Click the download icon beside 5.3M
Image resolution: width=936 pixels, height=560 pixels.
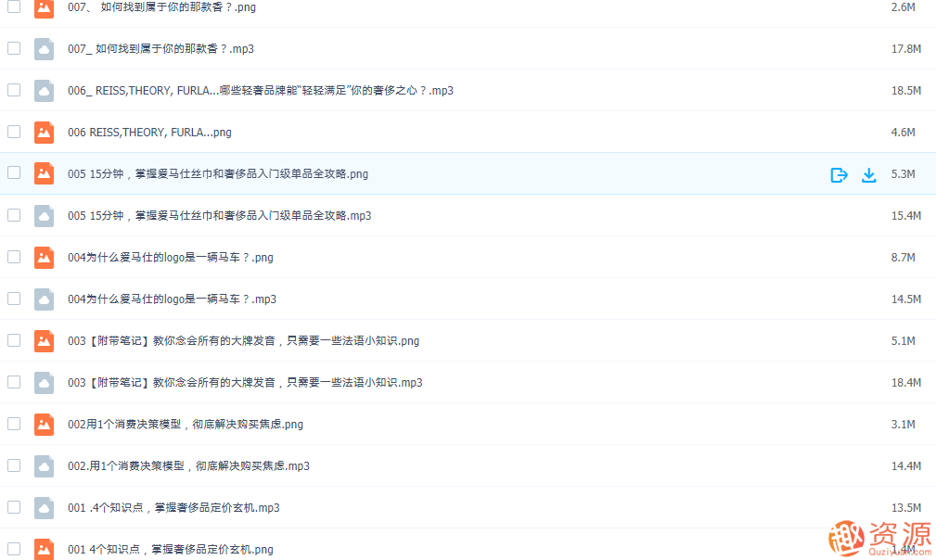[x=869, y=174]
